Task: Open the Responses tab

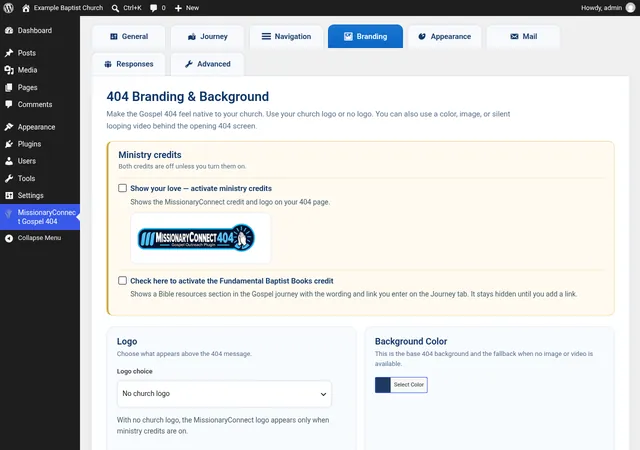Action: pos(129,65)
